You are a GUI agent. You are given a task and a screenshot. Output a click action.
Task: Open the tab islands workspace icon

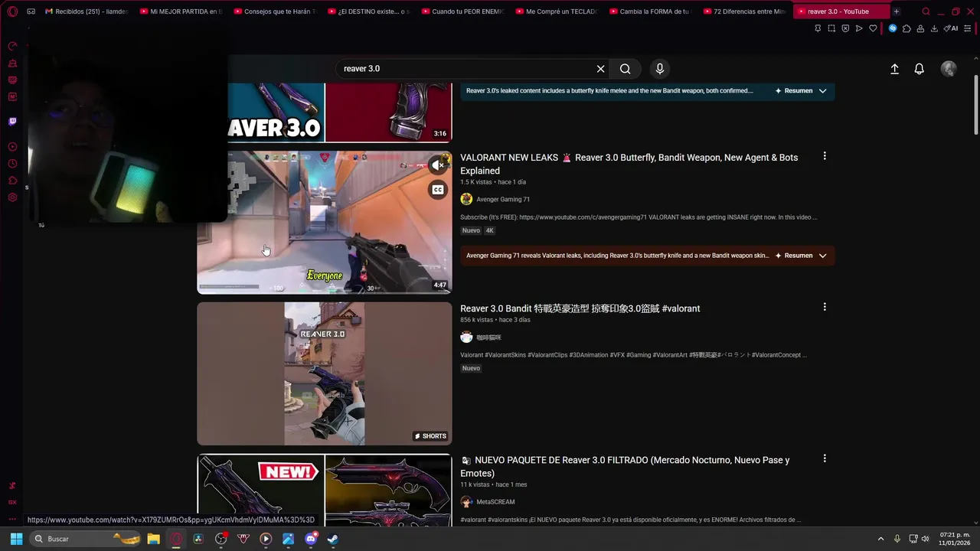[31, 11]
